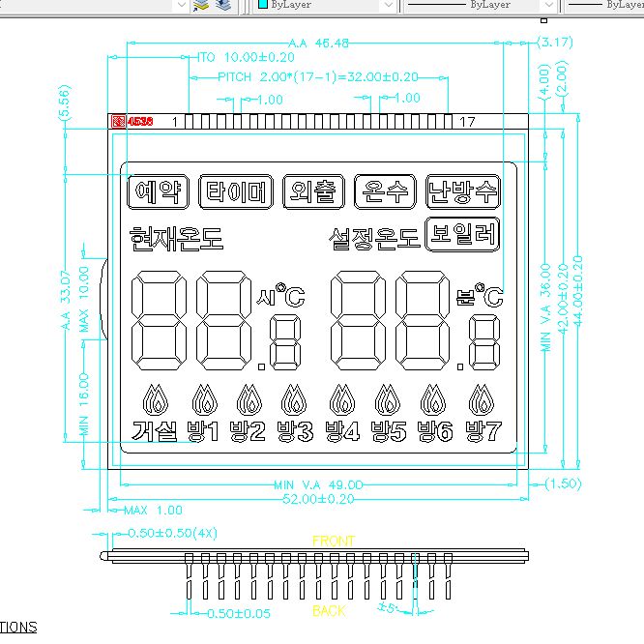Select the 보일러 boxed label
The height and width of the screenshot is (644, 644).
click(462, 235)
